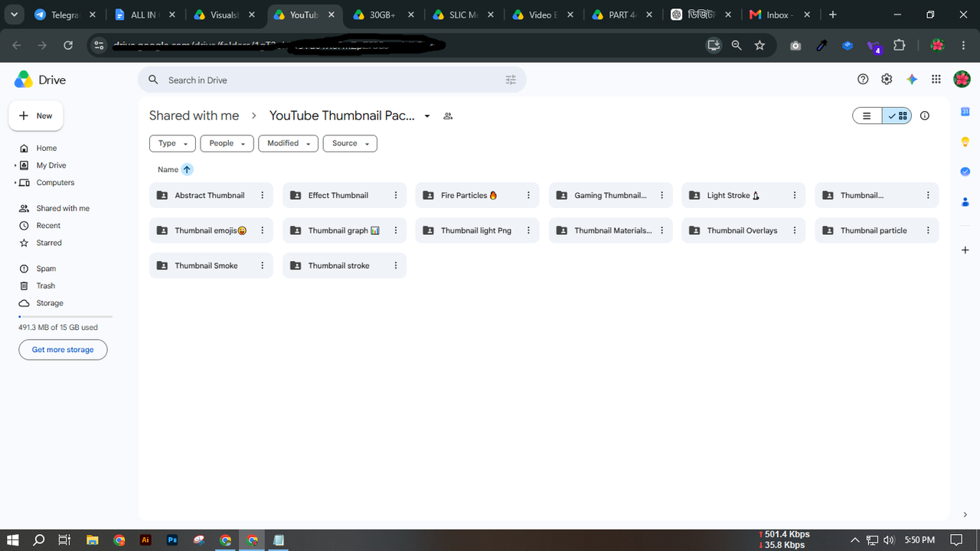View folder details info icon
The height and width of the screenshot is (551, 980).
click(925, 116)
